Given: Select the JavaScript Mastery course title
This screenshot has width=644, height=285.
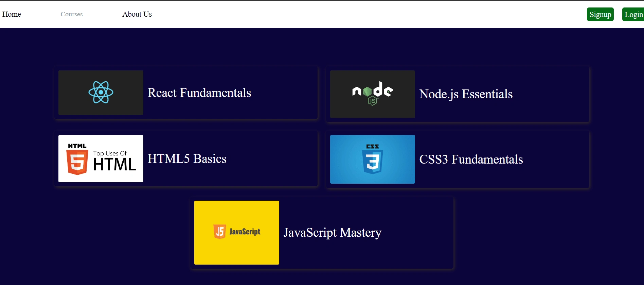Looking at the screenshot, I should tap(333, 233).
